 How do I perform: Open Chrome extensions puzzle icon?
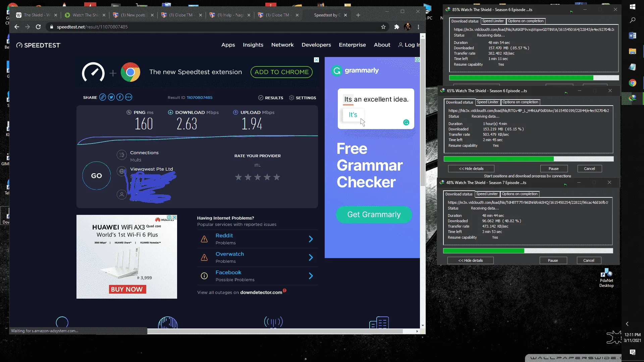397,27
